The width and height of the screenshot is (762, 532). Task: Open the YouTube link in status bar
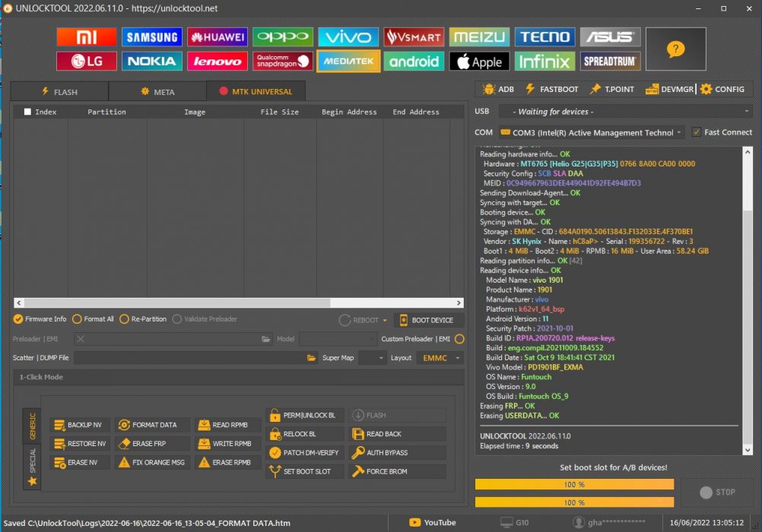click(433, 523)
